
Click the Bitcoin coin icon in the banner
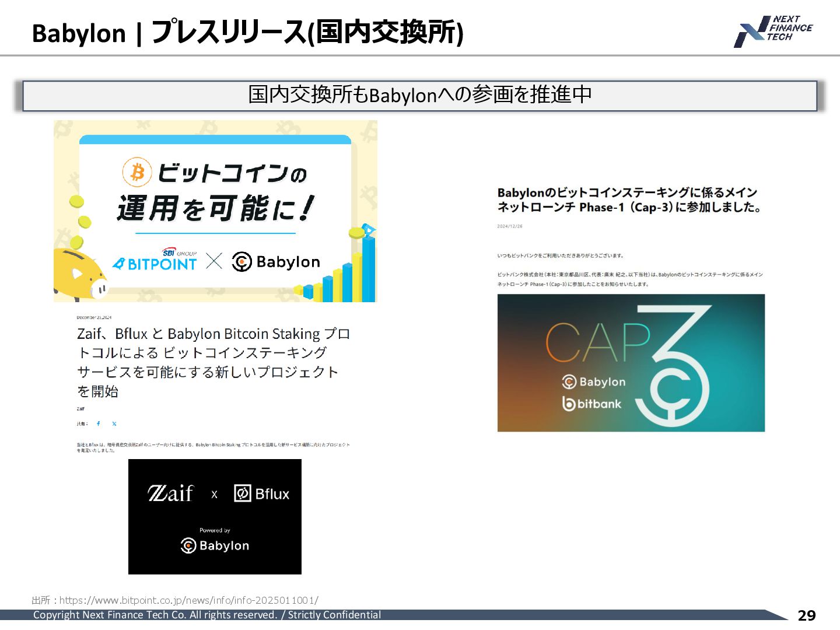137,172
